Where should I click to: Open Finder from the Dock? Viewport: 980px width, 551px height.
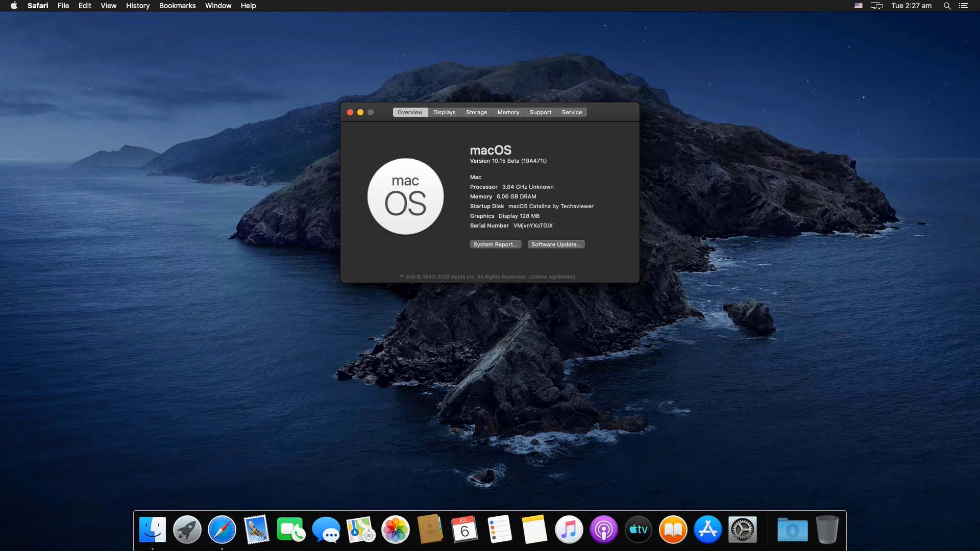tap(153, 530)
